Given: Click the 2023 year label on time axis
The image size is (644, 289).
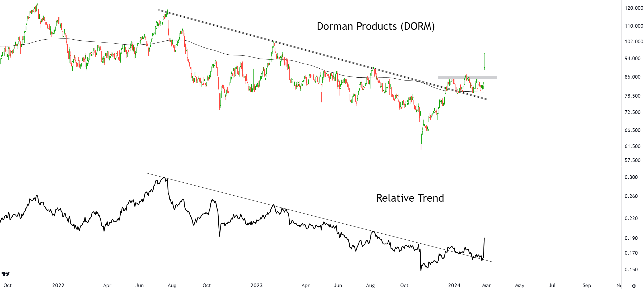Looking at the screenshot, I should 256,285.
